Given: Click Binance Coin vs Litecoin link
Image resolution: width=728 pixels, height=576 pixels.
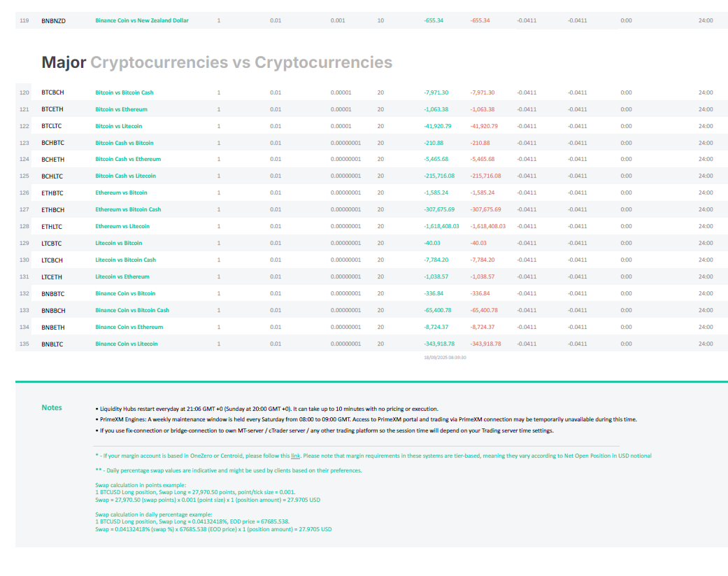Looking at the screenshot, I should (x=127, y=344).
